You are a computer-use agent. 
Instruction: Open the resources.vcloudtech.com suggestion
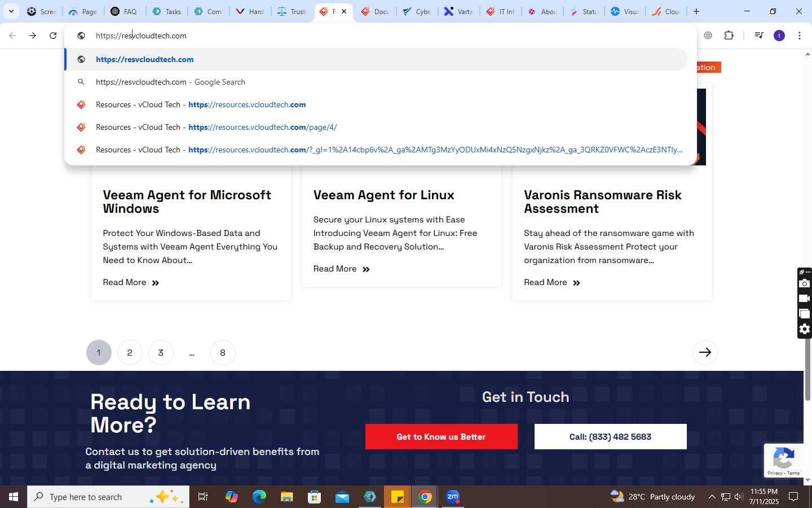[376, 104]
